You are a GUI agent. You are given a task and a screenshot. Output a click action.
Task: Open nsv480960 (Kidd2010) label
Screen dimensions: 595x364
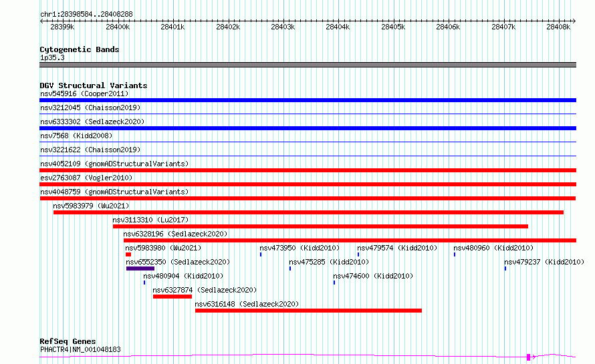493,248
